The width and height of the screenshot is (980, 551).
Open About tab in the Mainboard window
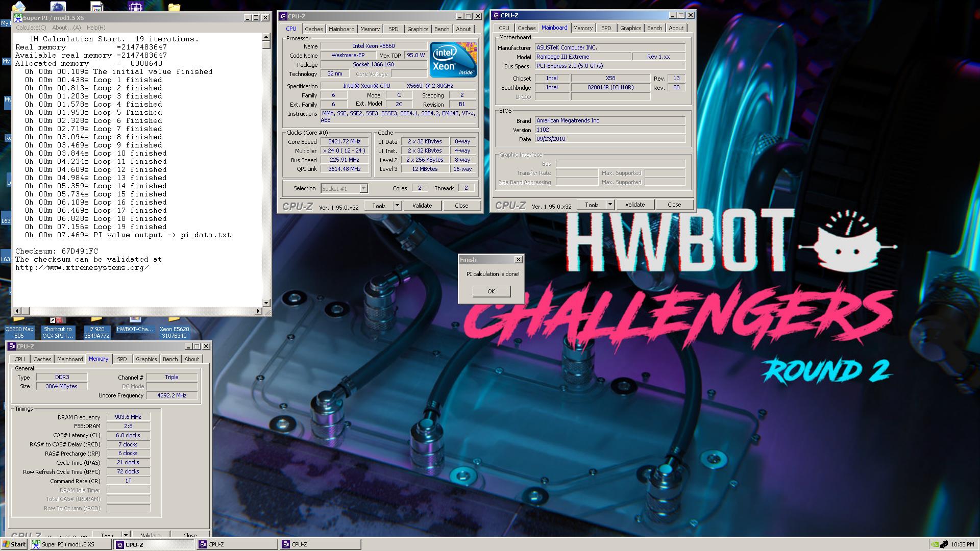pyautogui.click(x=676, y=28)
